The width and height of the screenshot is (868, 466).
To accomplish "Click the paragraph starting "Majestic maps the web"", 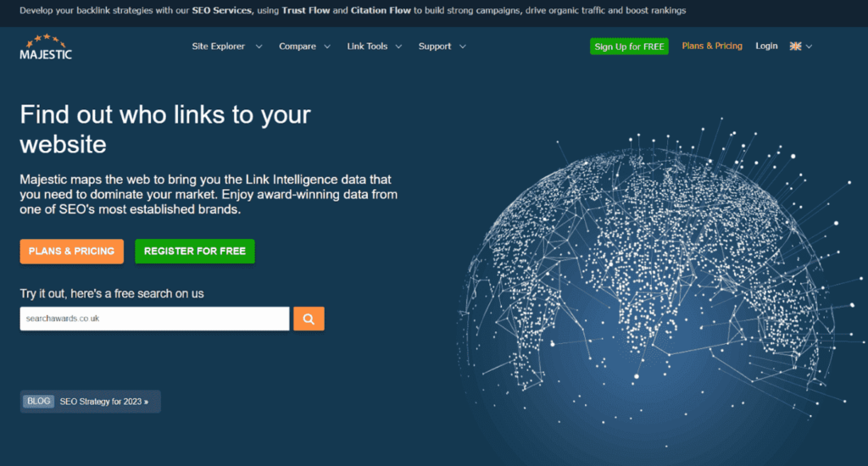I will click(209, 194).
